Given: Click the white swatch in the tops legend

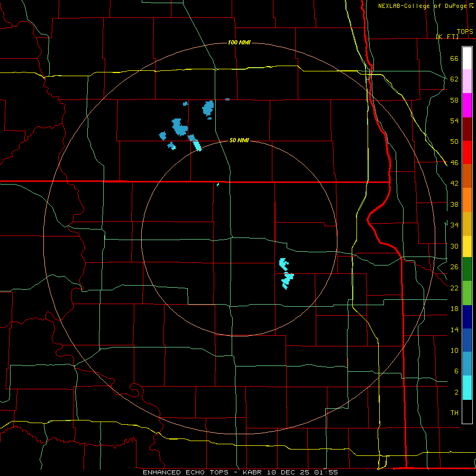Looking at the screenshot, I should tap(467, 58).
